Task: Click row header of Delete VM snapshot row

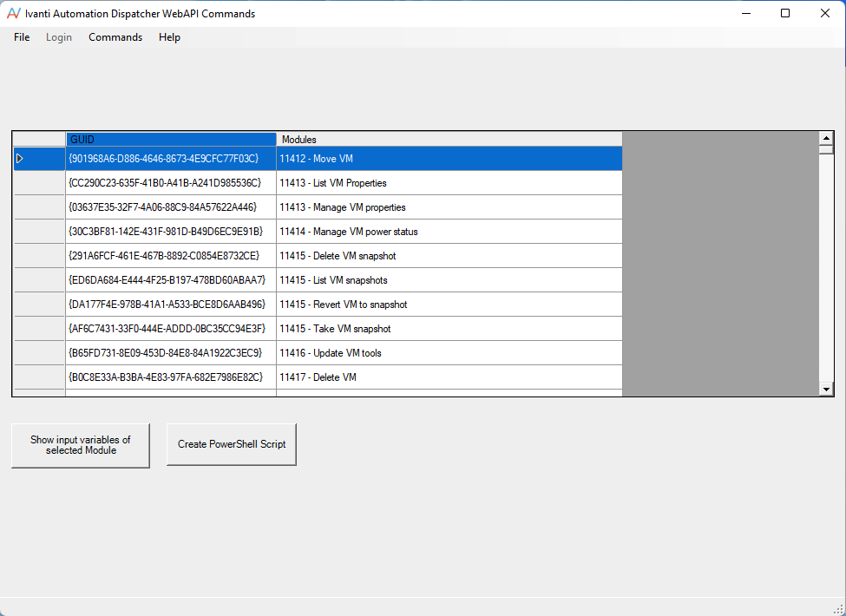Action: pyautogui.click(x=39, y=256)
